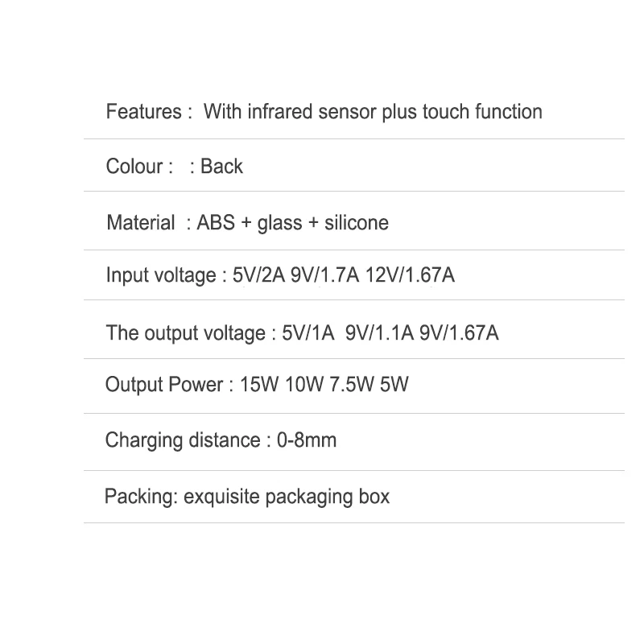Click the "Colour :" label
The width and height of the screenshot is (644, 644).
click(139, 167)
